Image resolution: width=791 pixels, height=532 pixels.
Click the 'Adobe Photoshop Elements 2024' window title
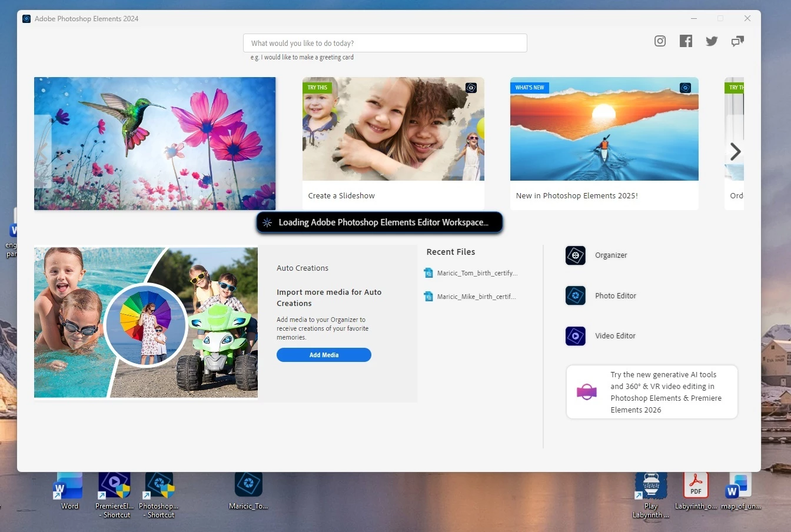[x=87, y=19]
